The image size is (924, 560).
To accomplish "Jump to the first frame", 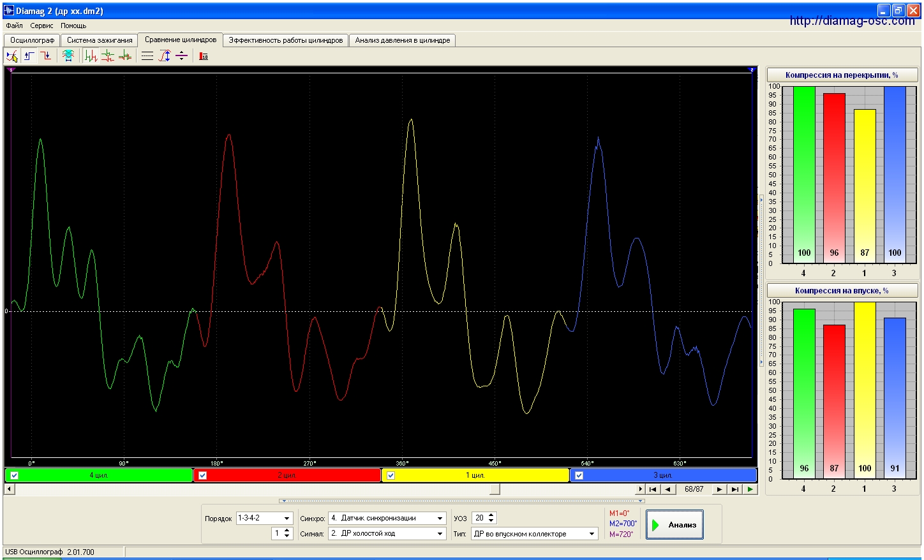I will pyautogui.click(x=652, y=489).
